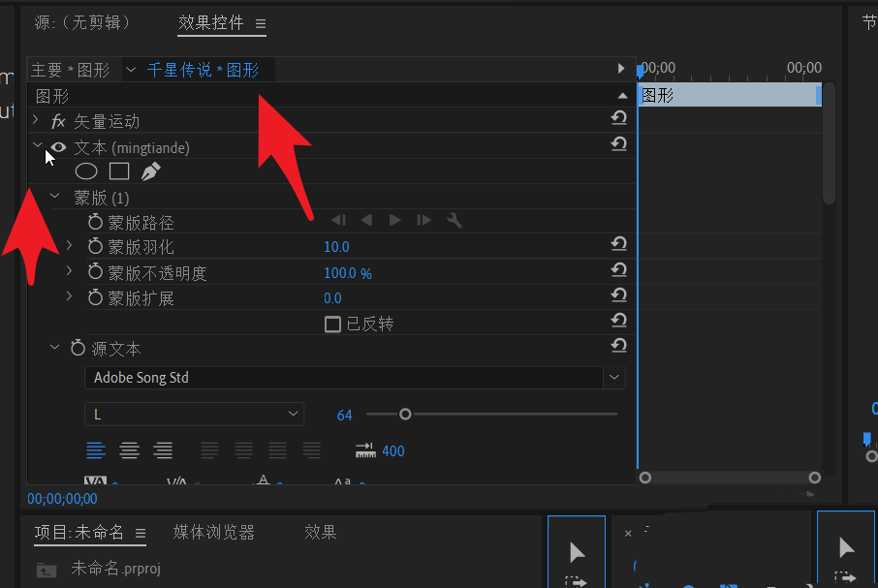
Task: Switch to 媒体浏览器 tab
Action: coord(214,532)
